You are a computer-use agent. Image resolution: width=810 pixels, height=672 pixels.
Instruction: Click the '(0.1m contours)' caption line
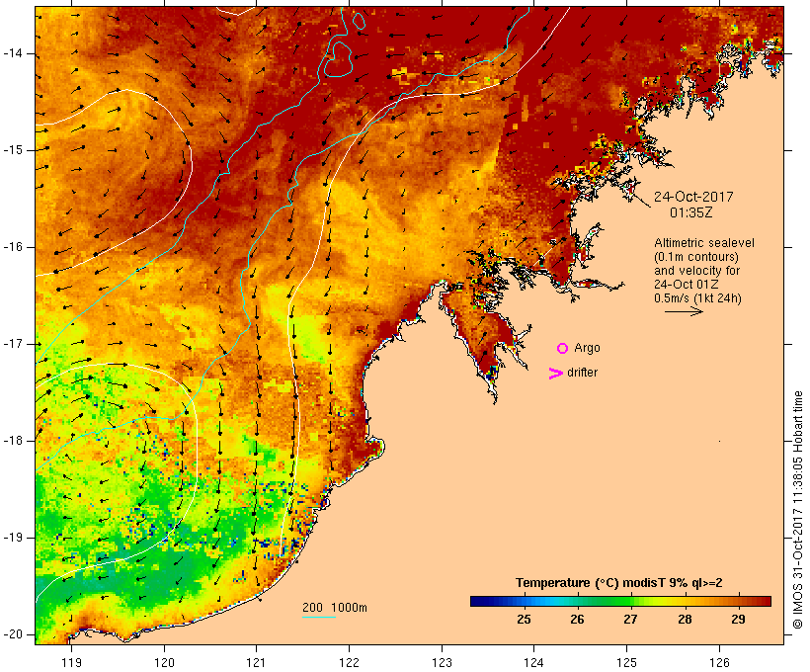[696, 257]
